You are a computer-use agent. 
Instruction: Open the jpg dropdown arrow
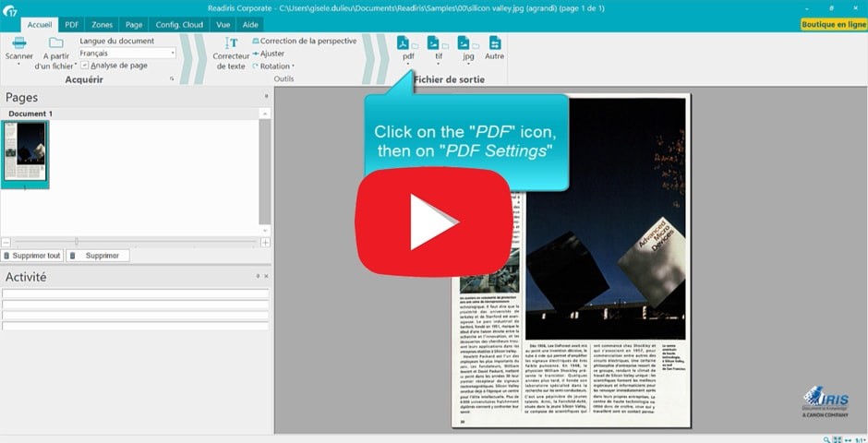[468, 65]
